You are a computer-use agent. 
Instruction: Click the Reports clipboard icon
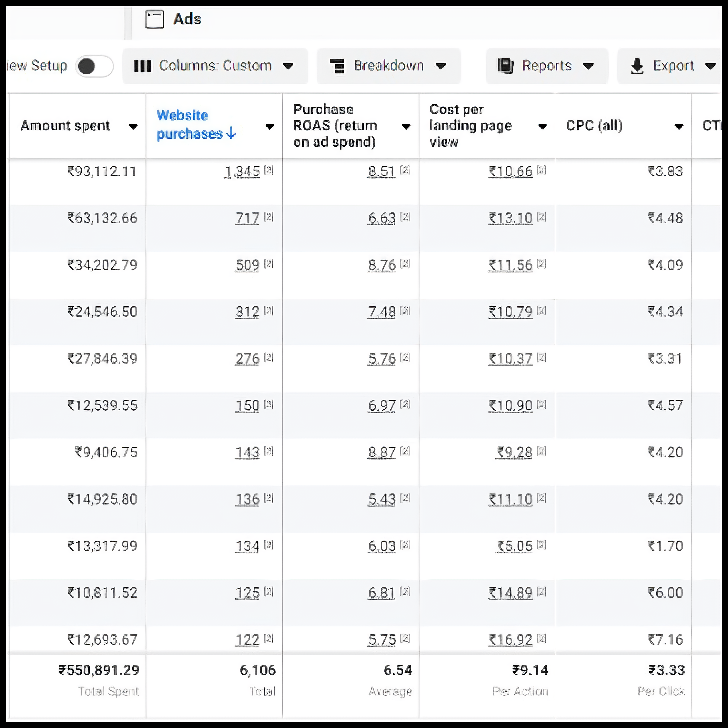click(505, 66)
